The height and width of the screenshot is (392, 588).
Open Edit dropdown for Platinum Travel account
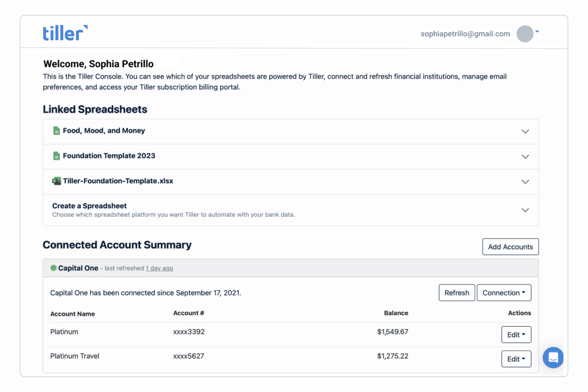pyautogui.click(x=516, y=359)
